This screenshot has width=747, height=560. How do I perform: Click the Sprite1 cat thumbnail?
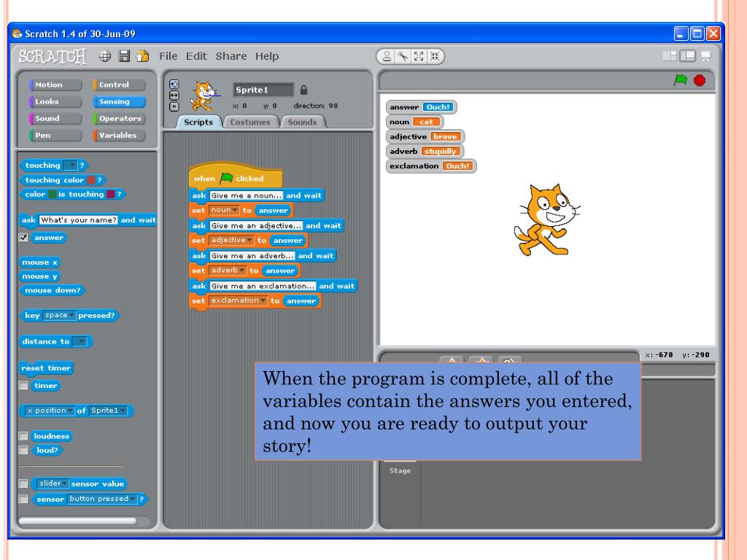205,96
